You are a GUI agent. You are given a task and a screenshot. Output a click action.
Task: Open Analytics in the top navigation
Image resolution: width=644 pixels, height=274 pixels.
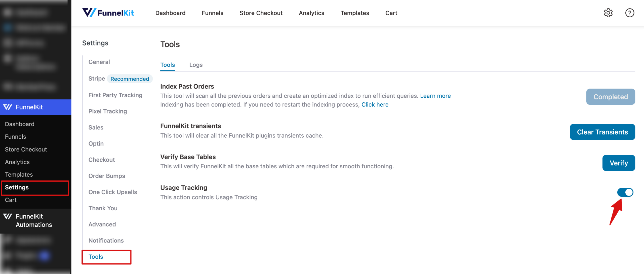[311, 13]
